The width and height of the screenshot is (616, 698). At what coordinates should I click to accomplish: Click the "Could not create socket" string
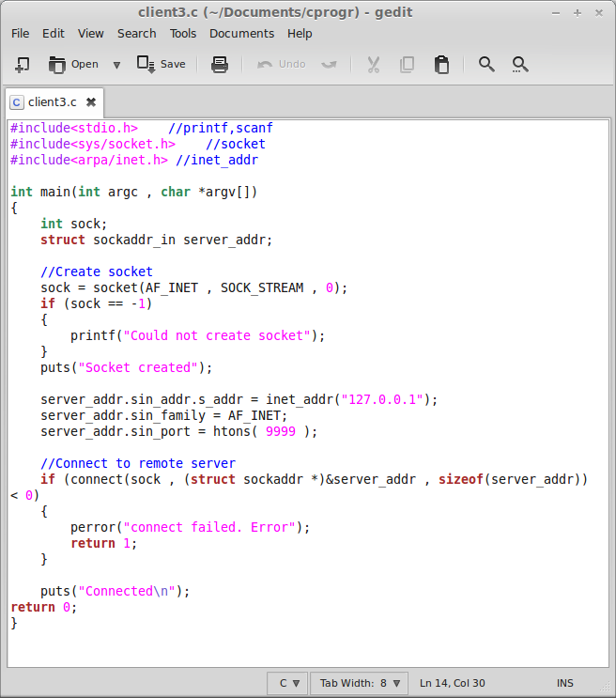point(217,335)
